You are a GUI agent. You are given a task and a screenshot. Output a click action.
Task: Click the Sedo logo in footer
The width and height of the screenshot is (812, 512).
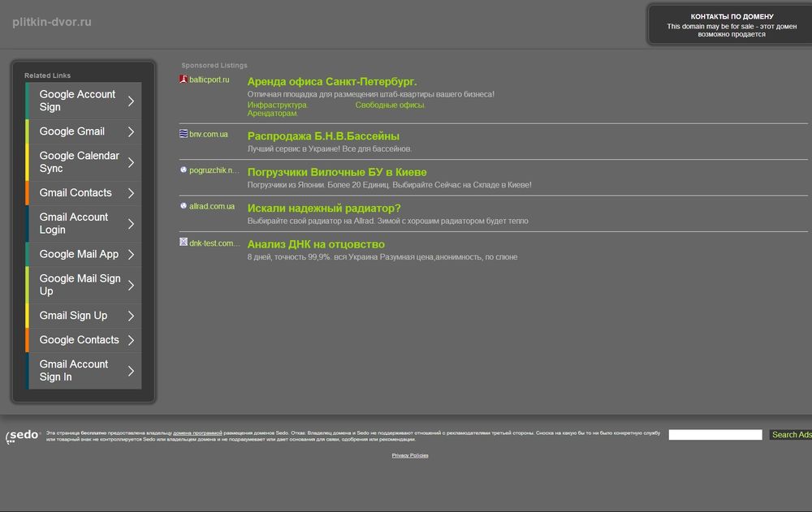(x=23, y=436)
